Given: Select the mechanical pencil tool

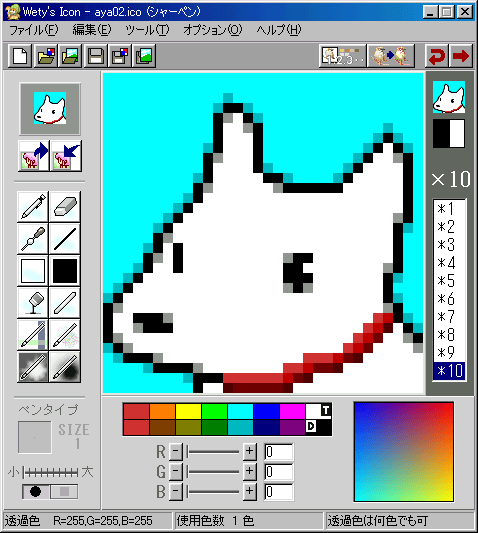Looking at the screenshot, I should click(x=33, y=206).
